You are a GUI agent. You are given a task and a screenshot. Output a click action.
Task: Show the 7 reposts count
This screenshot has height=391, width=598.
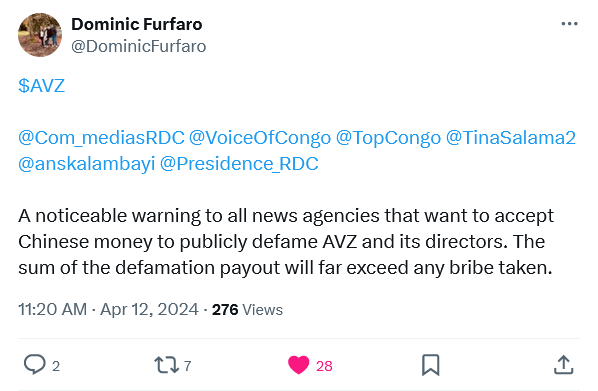pos(187,366)
